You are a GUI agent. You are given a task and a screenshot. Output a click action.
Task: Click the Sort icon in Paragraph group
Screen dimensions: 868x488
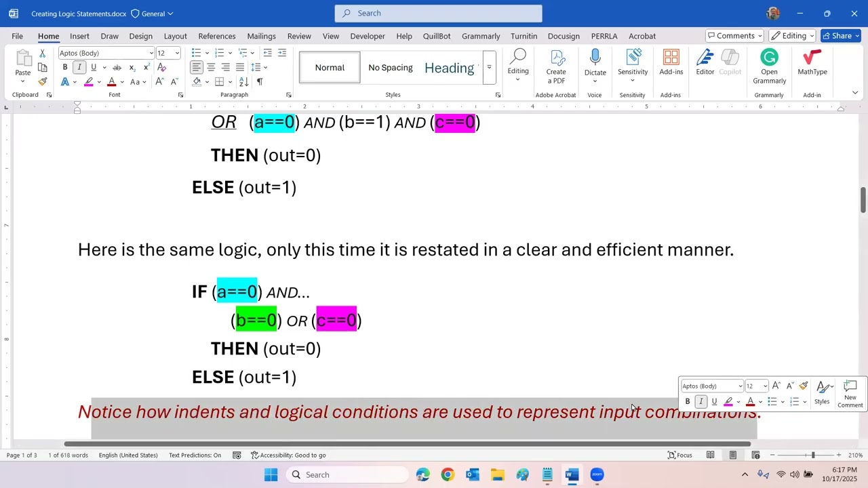click(243, 81)
